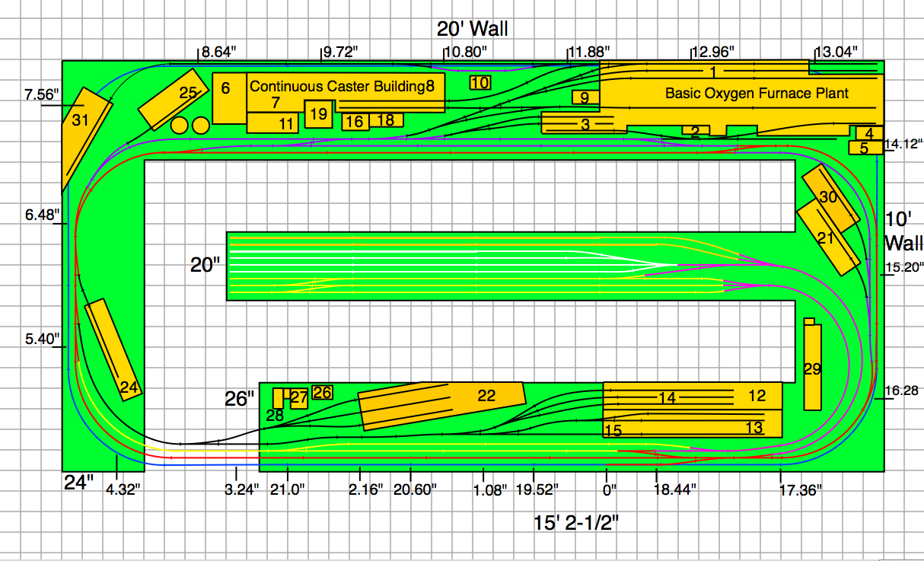The height and width of the screenshot is (561, 924).
Task: Select building number 30
Action: (x=828, y=196)
